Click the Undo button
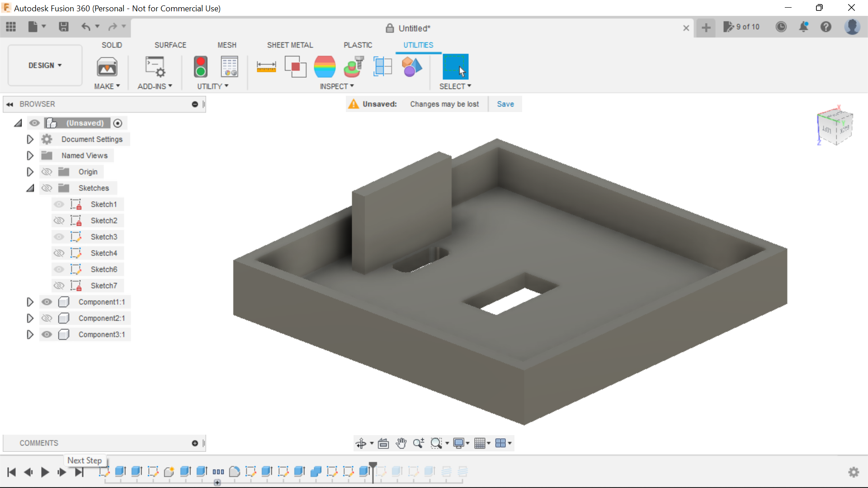The width and height of the screenshot is (868, 488). [86, 27]
